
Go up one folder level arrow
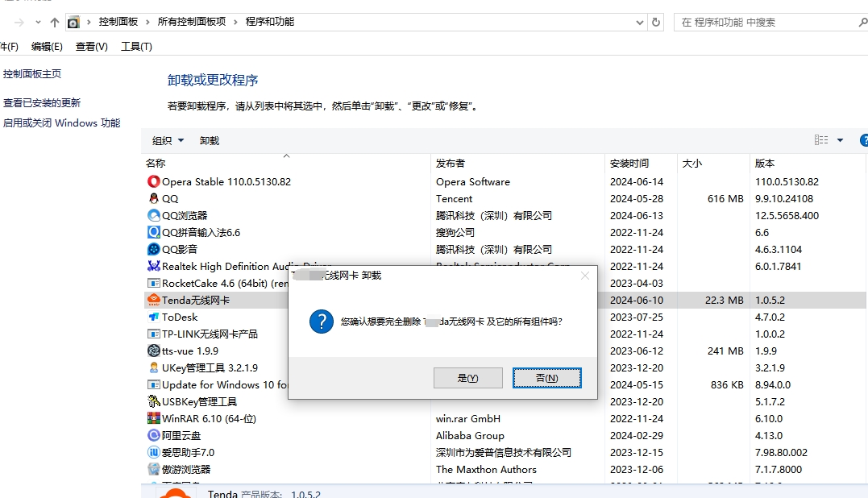pos(54,22)
